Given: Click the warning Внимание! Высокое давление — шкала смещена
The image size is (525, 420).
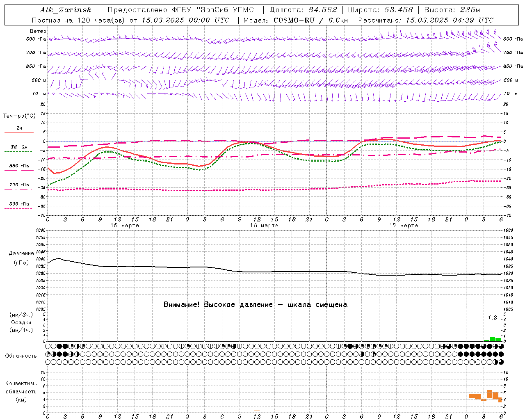Looking at the screenshot, I should pos(255,304).
